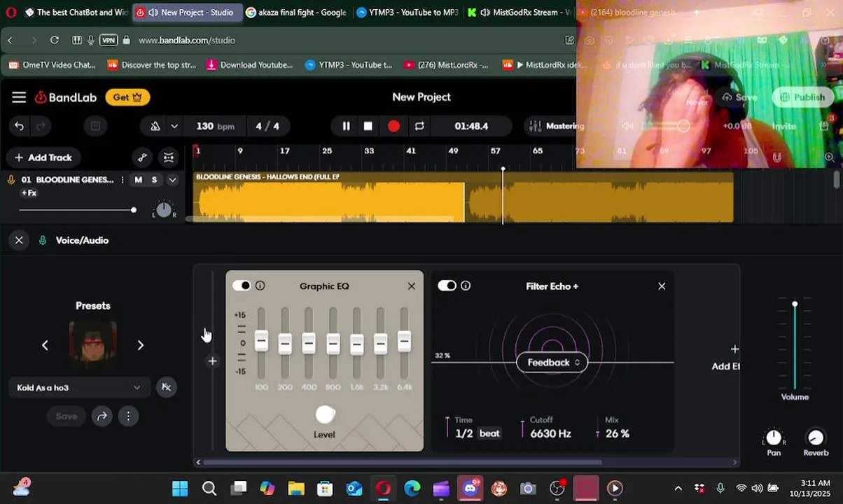This screenshot has width=843, height=504.
Task: Save the current preset
Action: click(67, 416)
